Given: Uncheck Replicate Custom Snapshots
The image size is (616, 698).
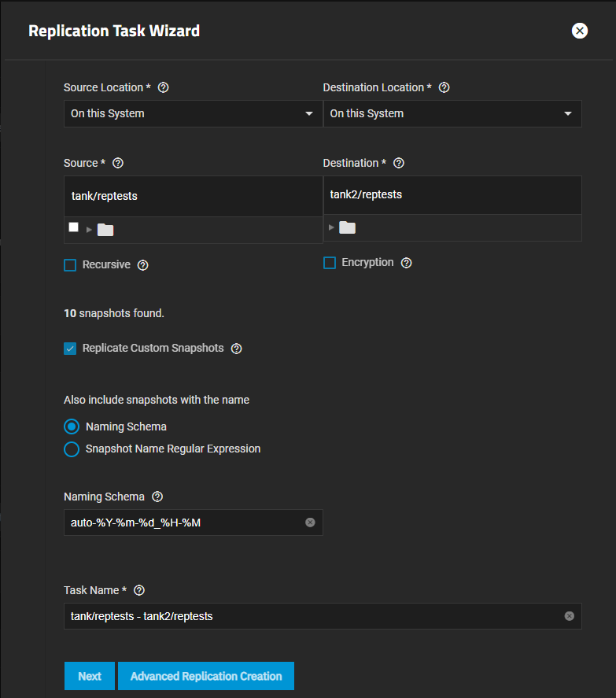Looking at the screenshot, I should click(x=70, y=349).
